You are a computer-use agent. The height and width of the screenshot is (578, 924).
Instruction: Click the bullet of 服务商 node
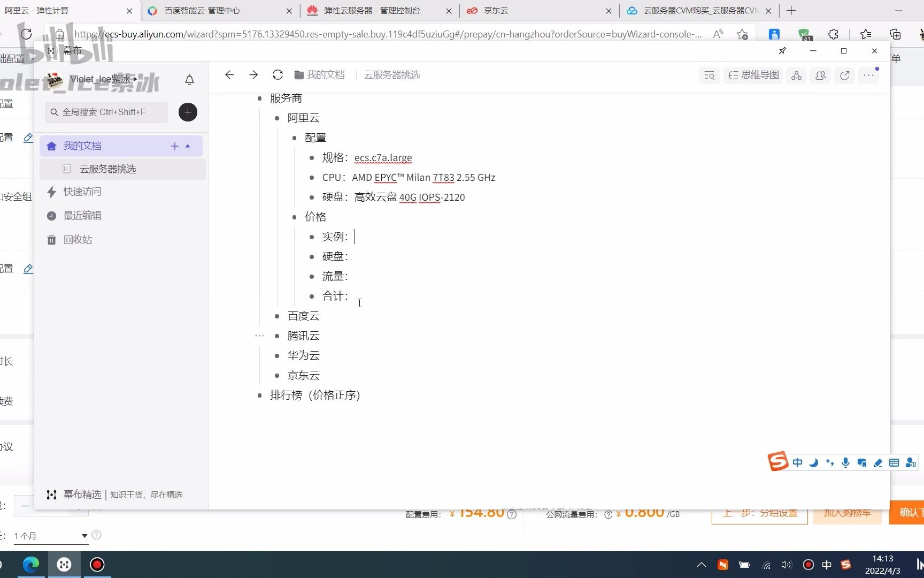coord(260,98)
